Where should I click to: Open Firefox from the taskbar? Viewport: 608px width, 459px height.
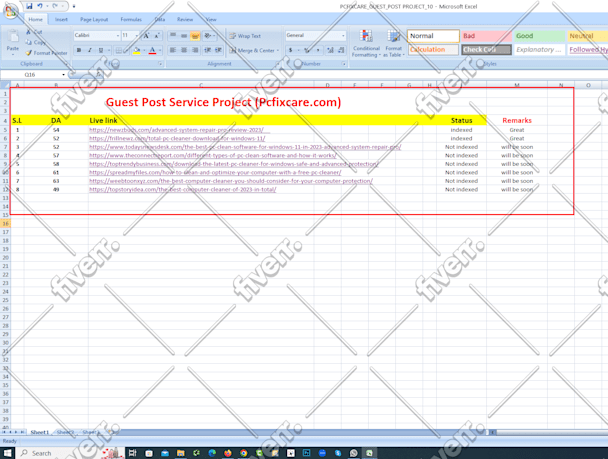click(228, 453)
